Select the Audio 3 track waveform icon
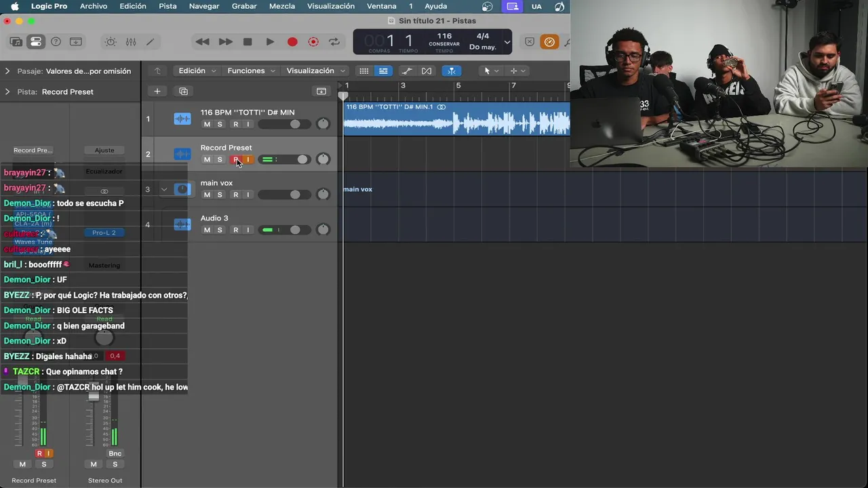 click(x=182, y=224)
